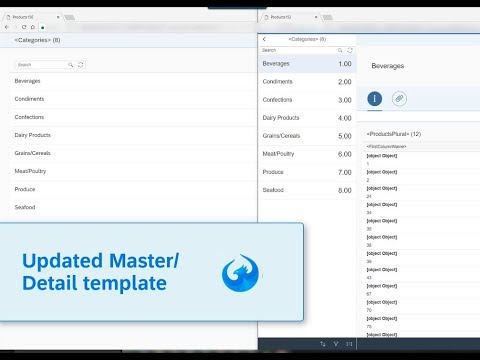This screenshot has height=360, width=480.
Task: Select Beverages 1.00 row in right master list
Action: (x=307, y=64)
